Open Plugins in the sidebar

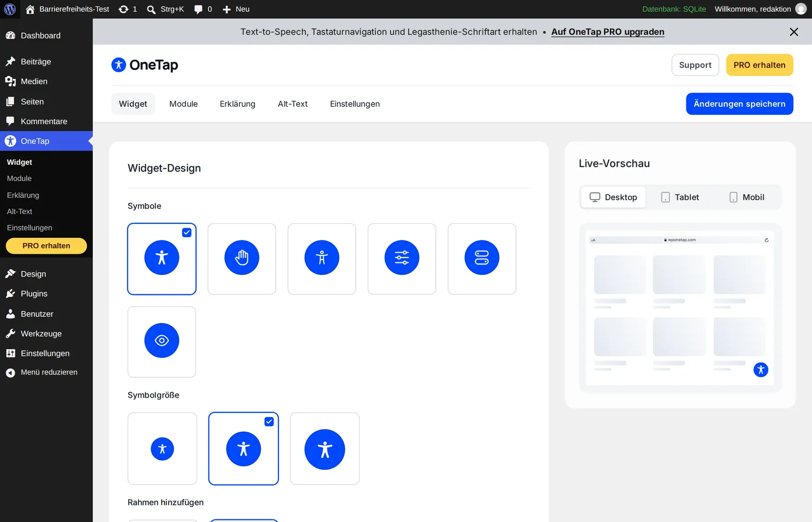pyautogui.click(x=46, y=294)
